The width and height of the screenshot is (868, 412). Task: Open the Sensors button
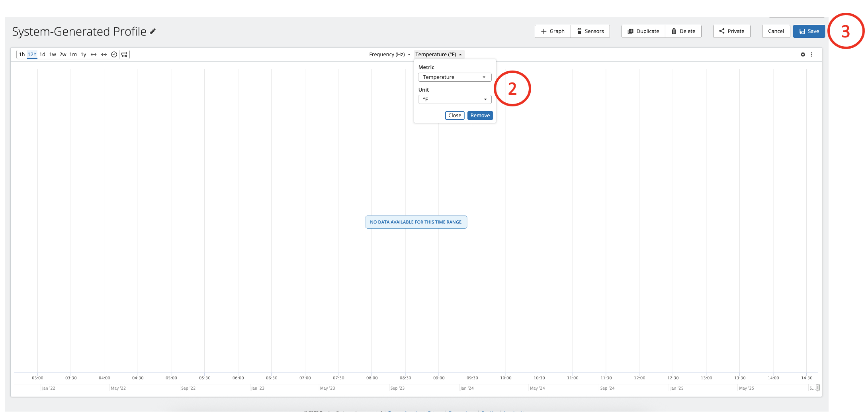click(590, 31)
